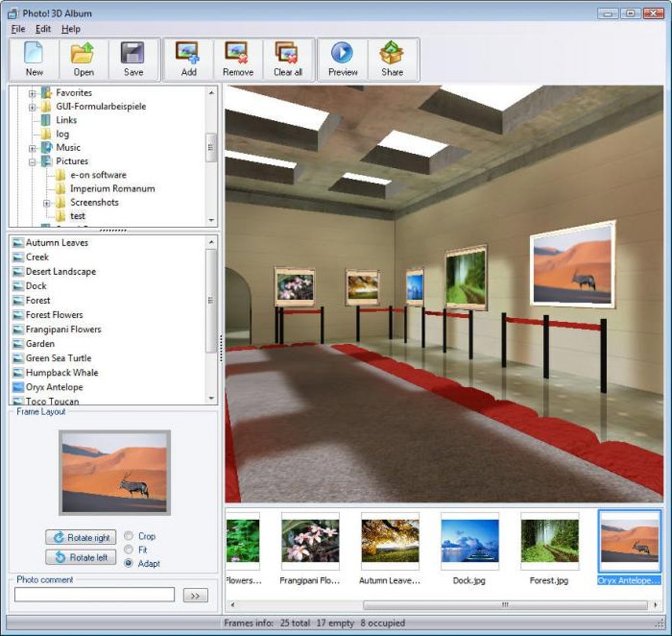
Task: Click the image icon next to Autumn Leaves
Action: click(18, 243)
